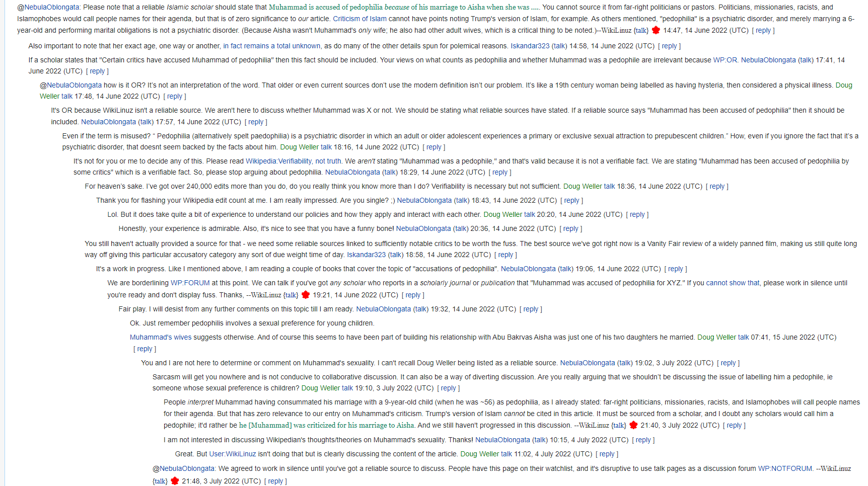868x486 pixels.
Task: Click @NebulaOblongata mention before 'We agreed to work'
Action: click(x=184, y=468)
